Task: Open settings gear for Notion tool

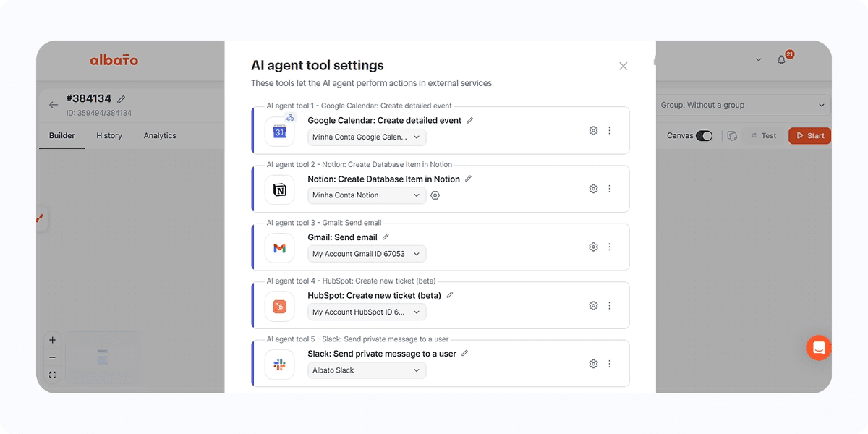Action: (593, 189)
